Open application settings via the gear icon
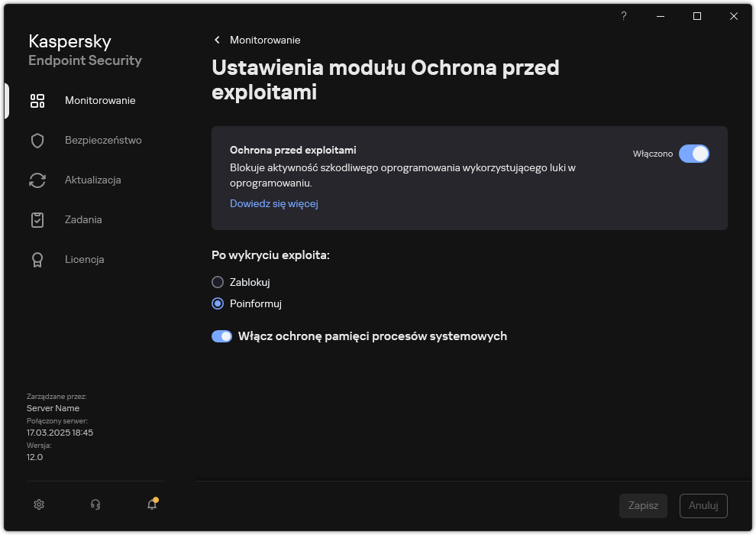Screen dimensions: 756x535 (38, 504)
